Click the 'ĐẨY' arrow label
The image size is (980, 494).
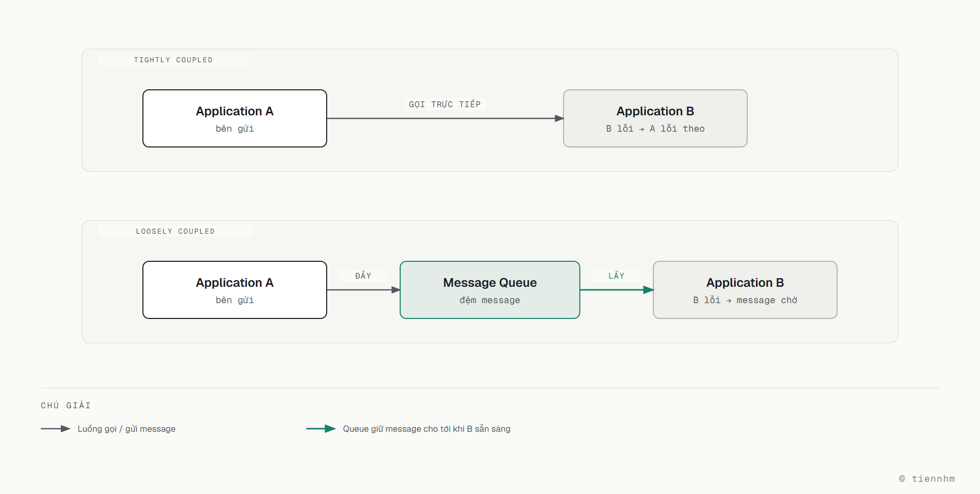363,276
